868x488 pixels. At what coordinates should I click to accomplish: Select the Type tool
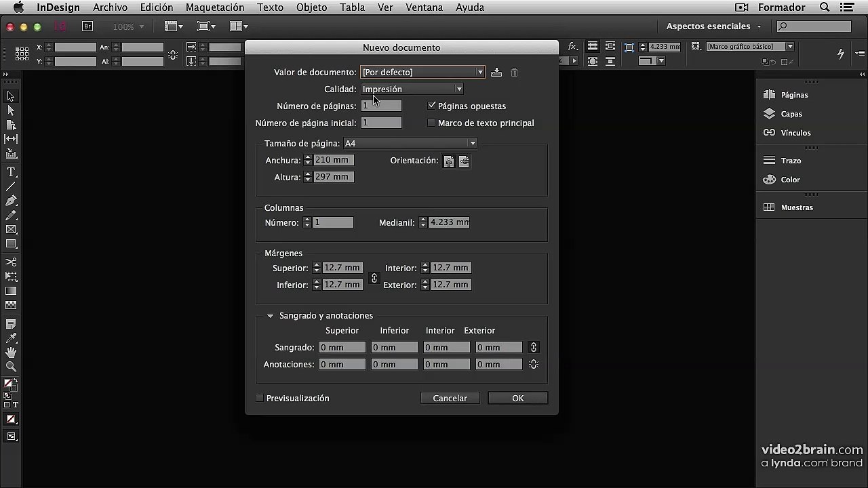click(11, 172)
